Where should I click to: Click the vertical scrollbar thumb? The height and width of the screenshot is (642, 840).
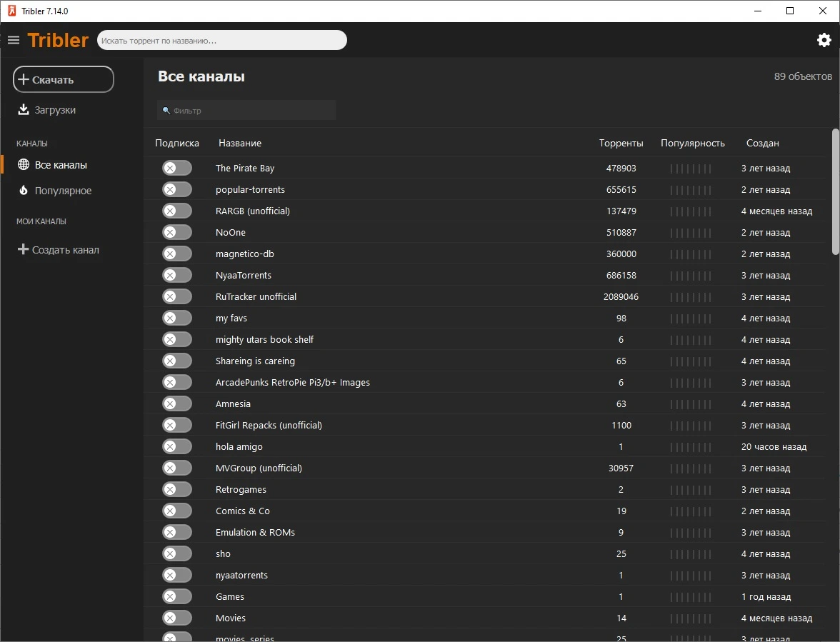pyautogui.click(x=835, y=191)
